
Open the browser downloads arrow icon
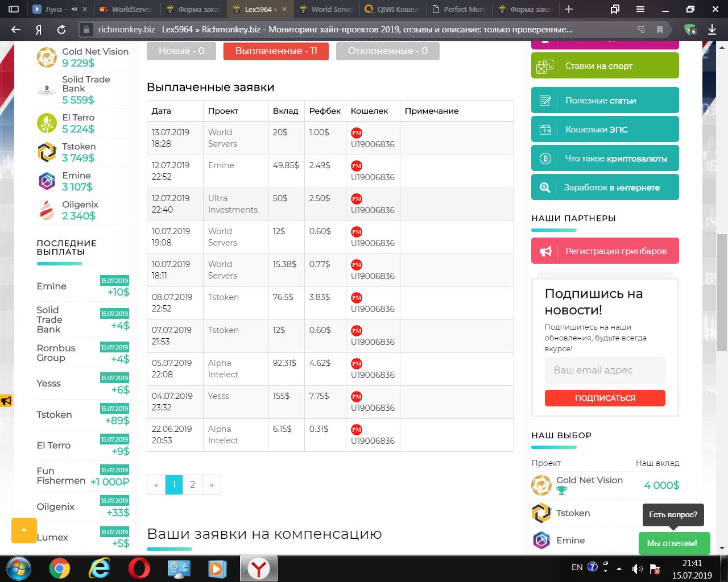point(712,30)
